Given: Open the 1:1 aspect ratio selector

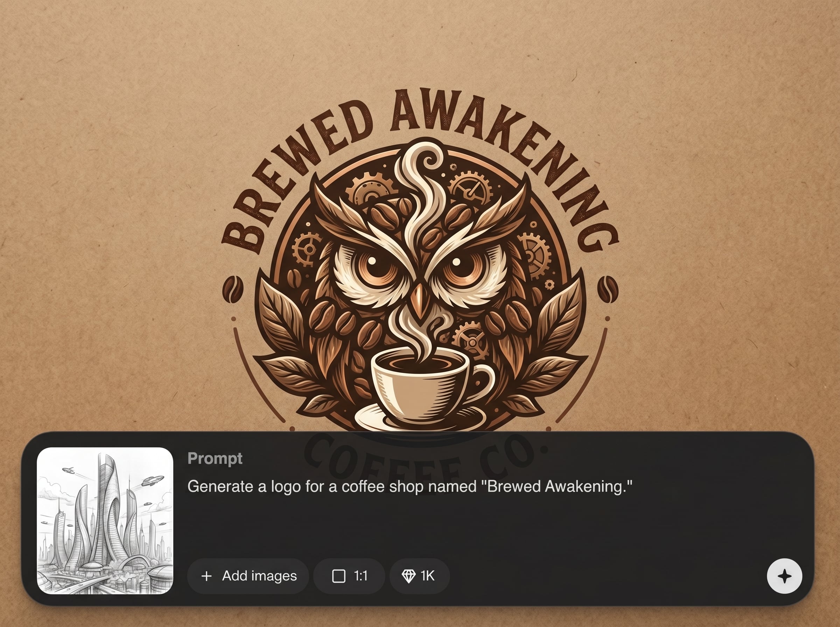Looking at the screenshot, I should [349, 576].
